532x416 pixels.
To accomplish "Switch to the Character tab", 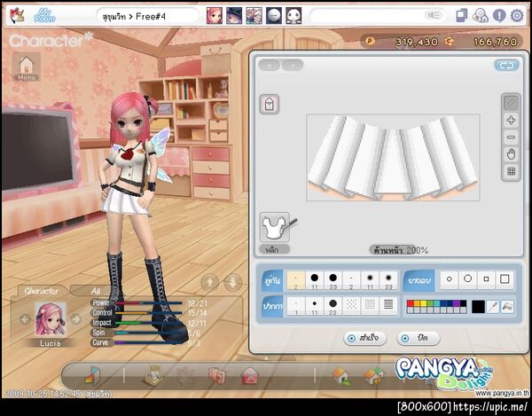I will coord(41,291).
